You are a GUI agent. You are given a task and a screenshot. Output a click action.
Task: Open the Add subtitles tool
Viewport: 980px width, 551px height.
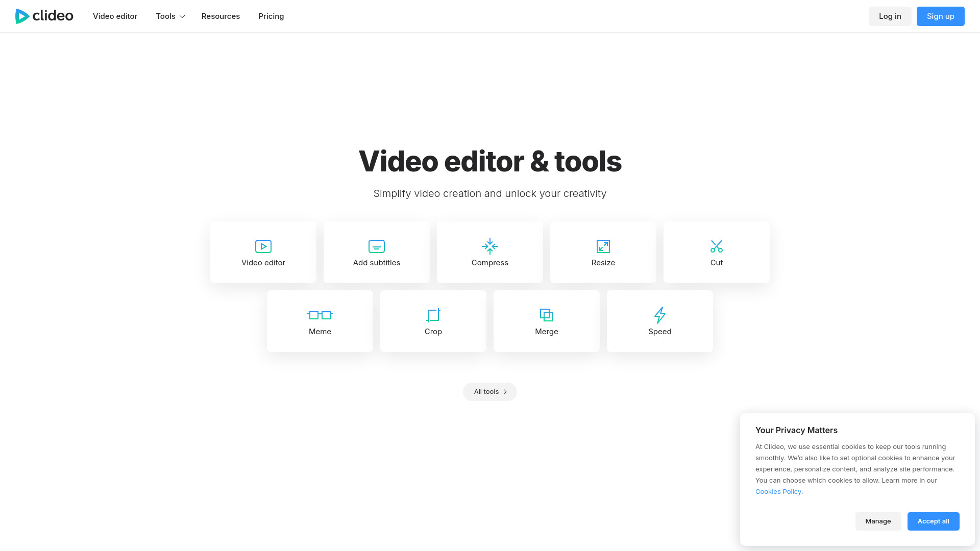tap(376, 246)
